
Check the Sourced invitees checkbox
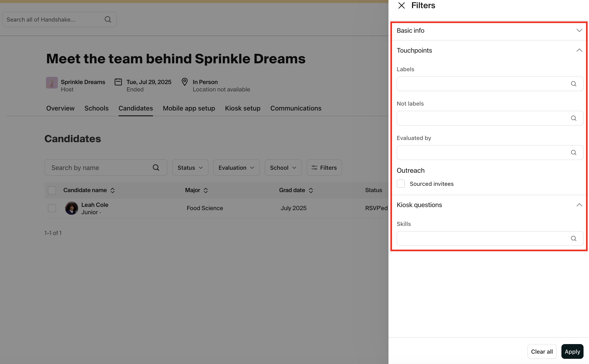(x=401, y=184)
